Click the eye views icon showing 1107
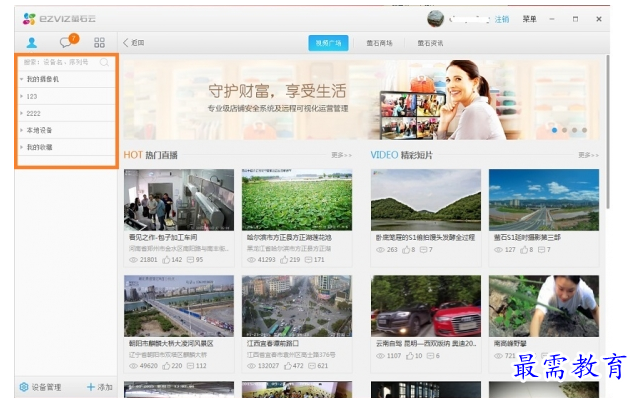The width and height of the screenshot is (635, 398). (x=380, y=356)
